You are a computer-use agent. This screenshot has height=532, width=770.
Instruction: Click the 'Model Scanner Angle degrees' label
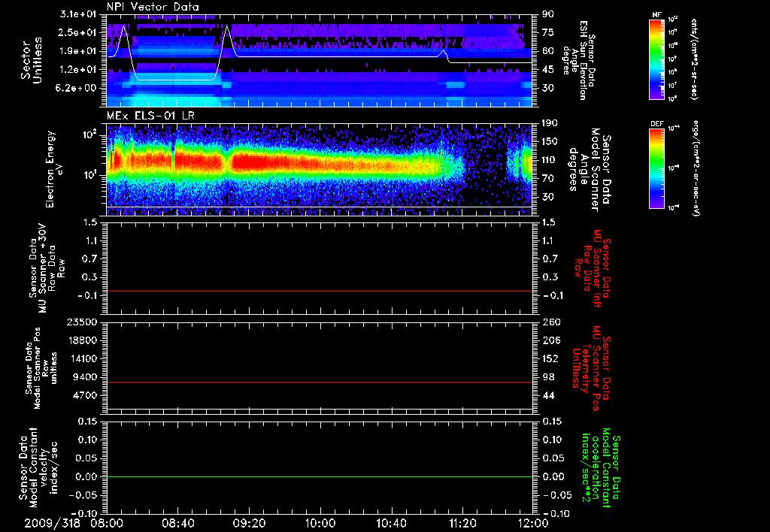(590, 170)
